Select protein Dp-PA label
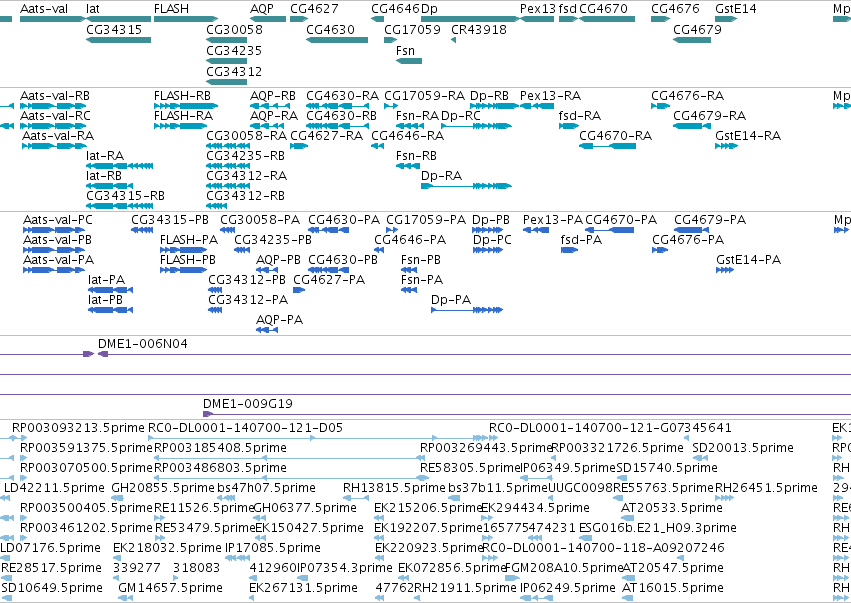The image size is (851, 603). coord(451,300)
